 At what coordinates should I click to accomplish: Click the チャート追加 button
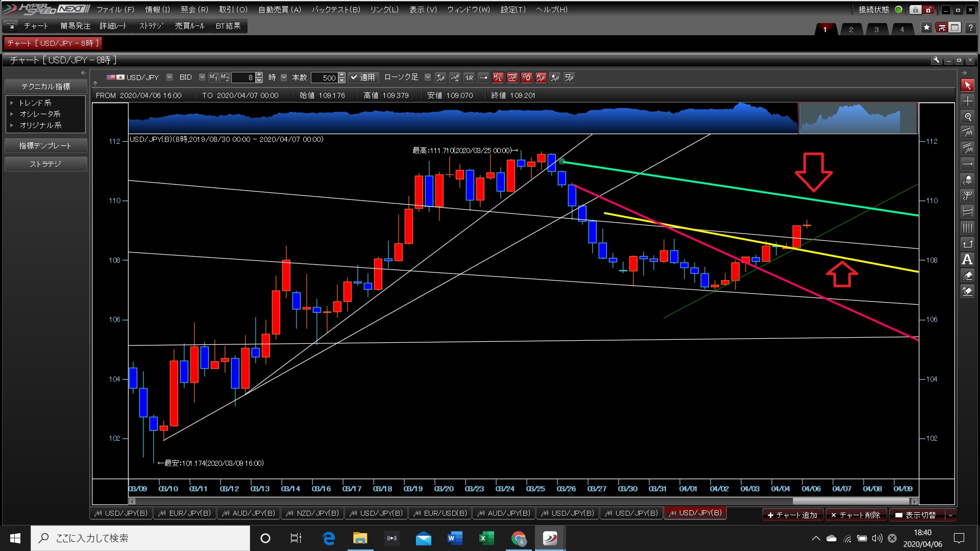point(792,515)
